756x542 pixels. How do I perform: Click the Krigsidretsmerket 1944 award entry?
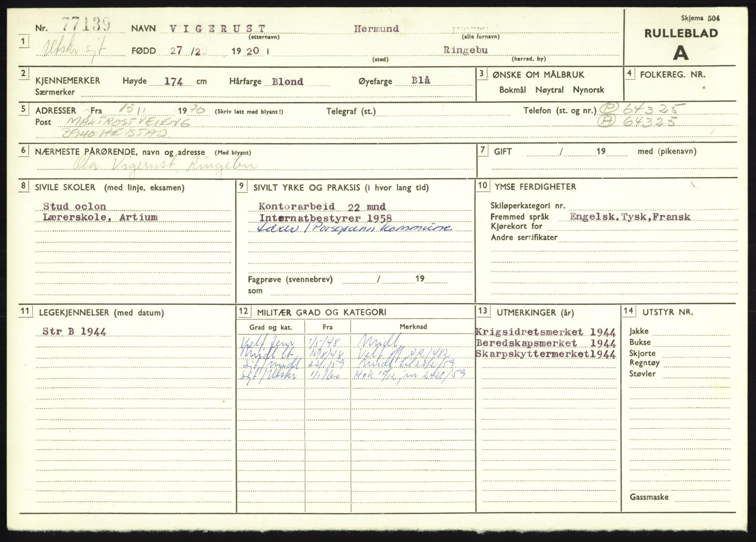[x=545, y=332]
